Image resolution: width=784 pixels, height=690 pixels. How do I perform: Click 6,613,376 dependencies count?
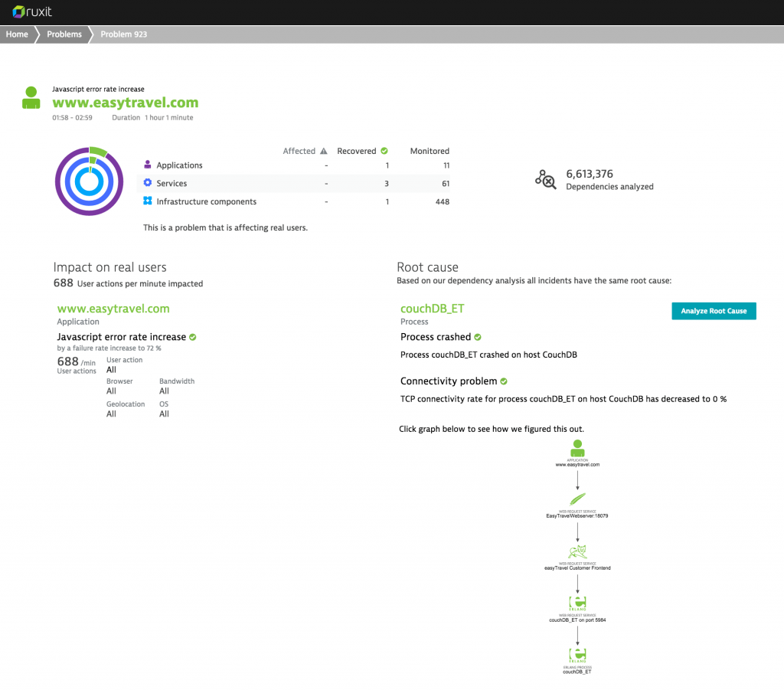(x=589, y=174)
